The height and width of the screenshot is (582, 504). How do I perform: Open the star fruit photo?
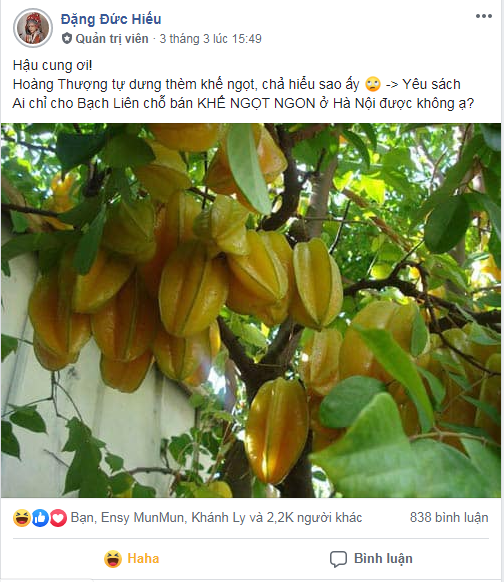click(x=251, y=310)
